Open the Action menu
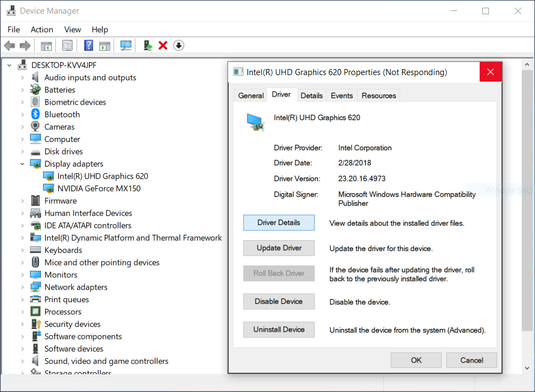Viewport: 535px width, 392px height. pyautogui.click(x=42, y=30)
